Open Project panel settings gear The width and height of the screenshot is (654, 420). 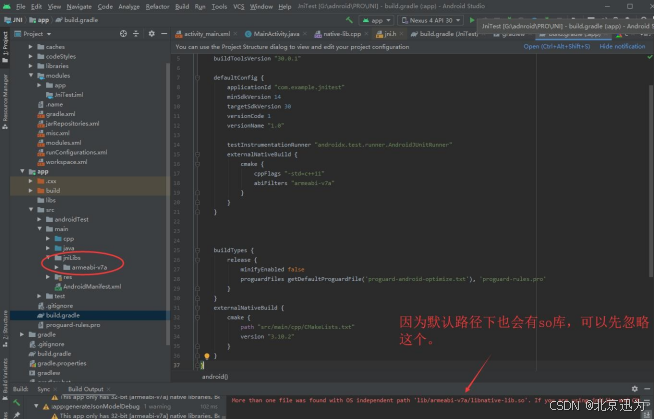coord(151,34)
